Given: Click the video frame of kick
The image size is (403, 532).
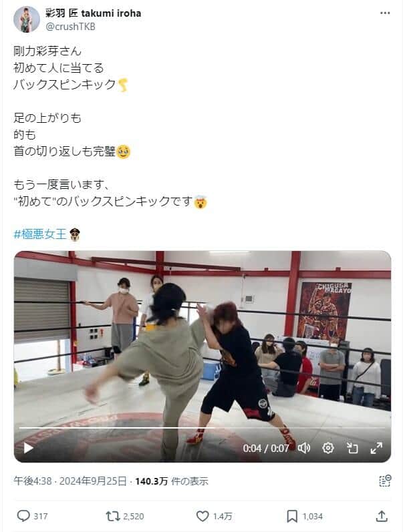Looking at the screenshot, I should [x=203, y=339].
